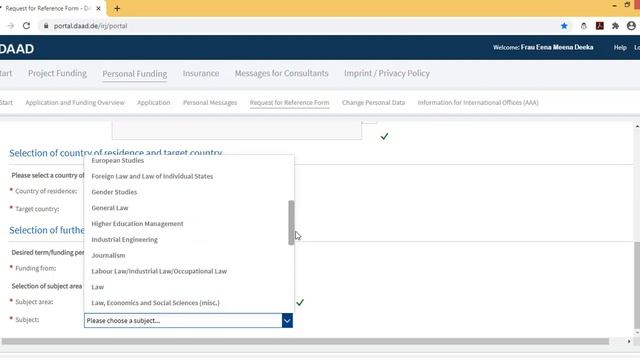This screenshot has height=360, width=640.
Task: Open the browser extensions puzzle icon
Action: coord(615,26)
